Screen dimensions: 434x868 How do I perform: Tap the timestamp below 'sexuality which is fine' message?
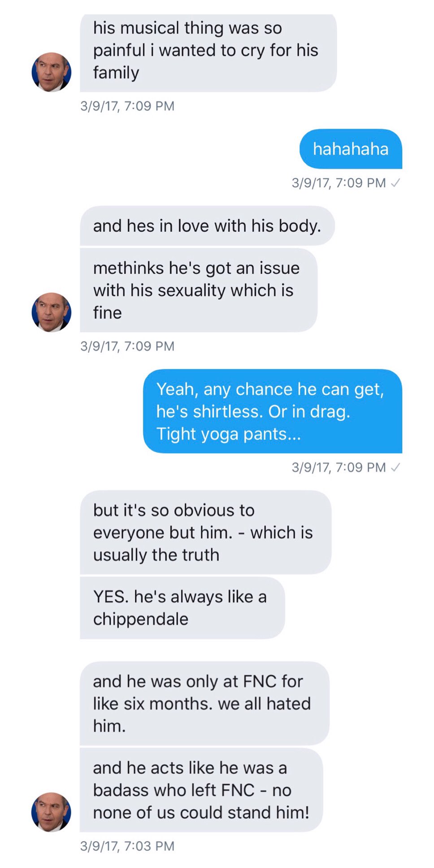[x=127, y=346]
